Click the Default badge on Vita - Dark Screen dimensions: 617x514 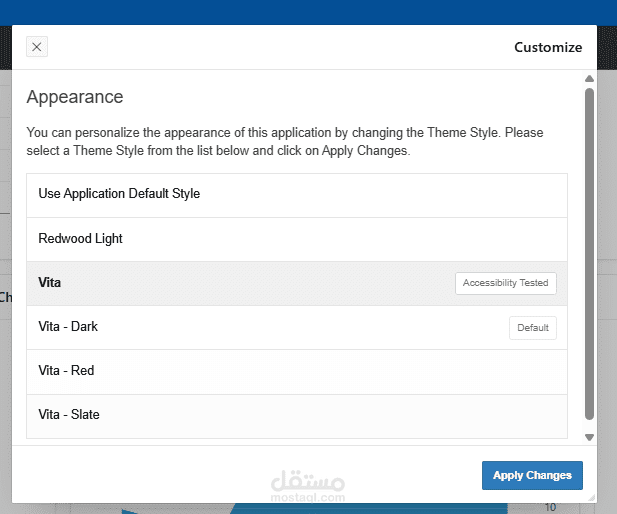(x=532, y=327)
